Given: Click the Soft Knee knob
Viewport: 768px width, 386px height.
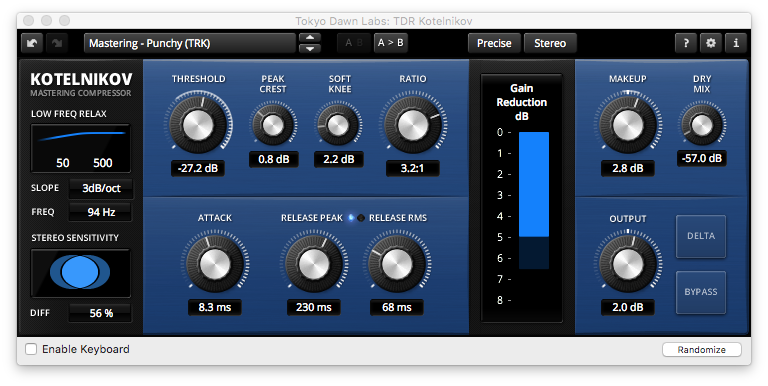Looking at the screenshot, I should click(338, 125).
